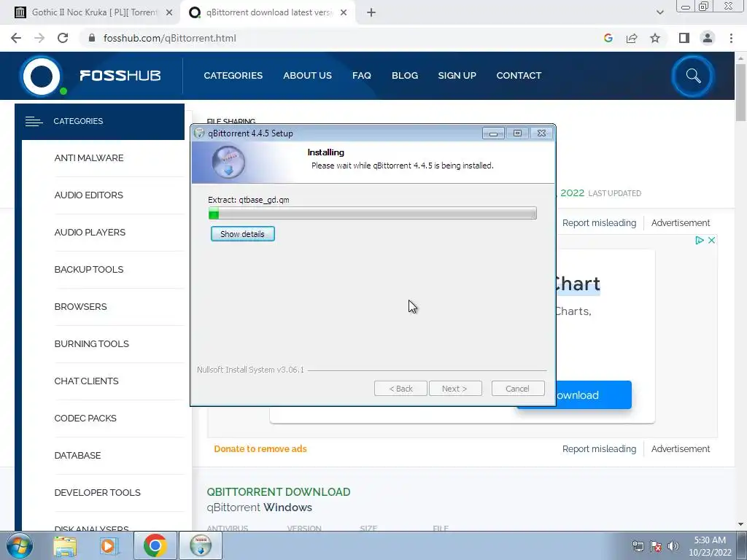The width and height of the screenshot is (747, 560).
Task: Click the Show details button
Action: click(242, 234)
